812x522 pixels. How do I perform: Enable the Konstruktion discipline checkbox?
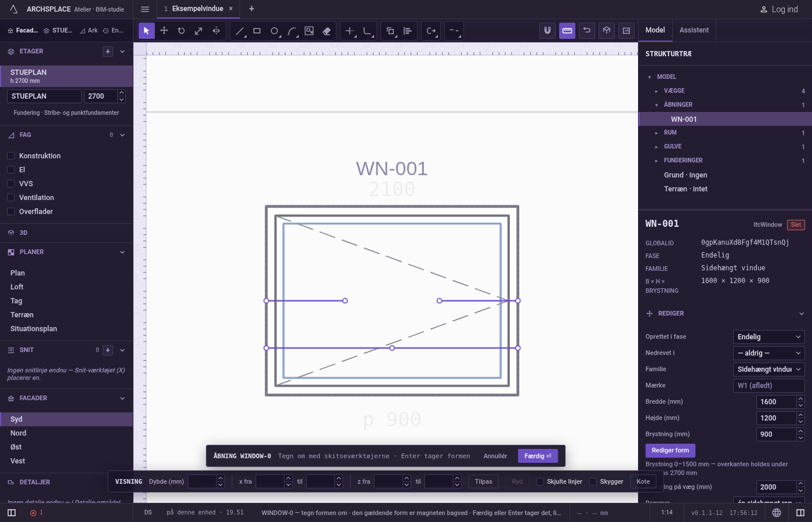coord(10,156)
